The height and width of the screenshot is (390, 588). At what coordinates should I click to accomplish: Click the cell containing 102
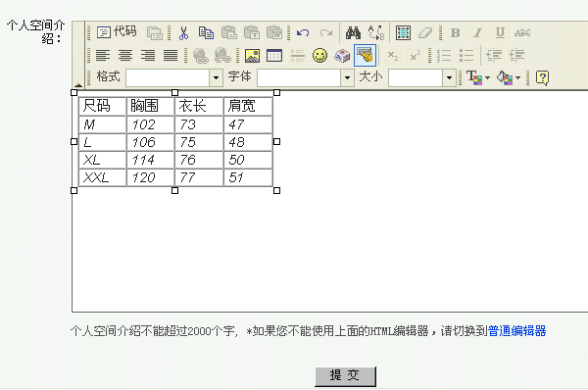click(x=150, y=124)
